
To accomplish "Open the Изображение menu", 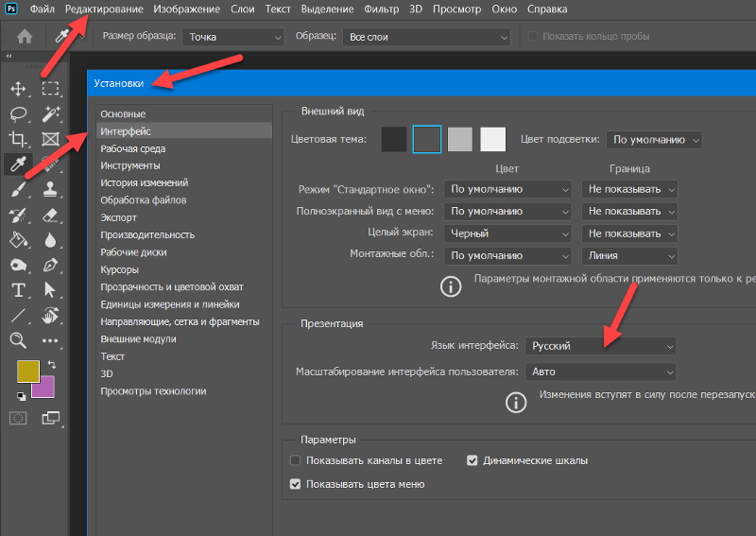I will 186,9.
